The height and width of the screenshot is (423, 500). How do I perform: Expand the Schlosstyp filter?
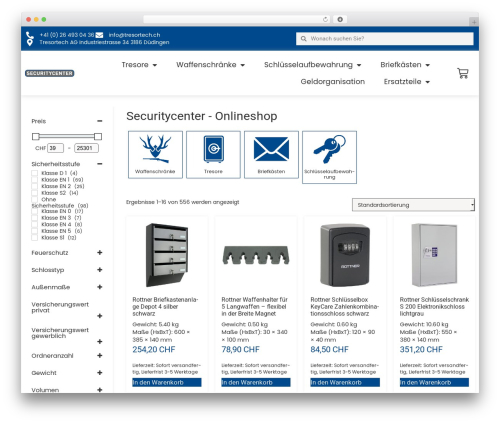[100, 270]
